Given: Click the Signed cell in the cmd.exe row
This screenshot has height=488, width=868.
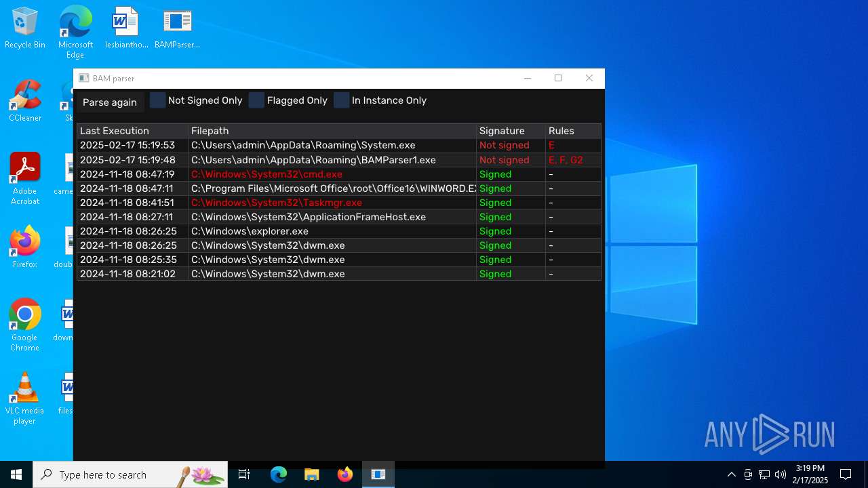Looking at the screenshot, I should tap(511, 174).
